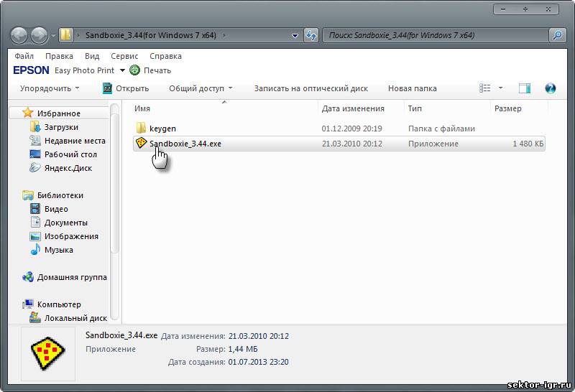
Task: Click the Печать button label
Action: [157, 70]
